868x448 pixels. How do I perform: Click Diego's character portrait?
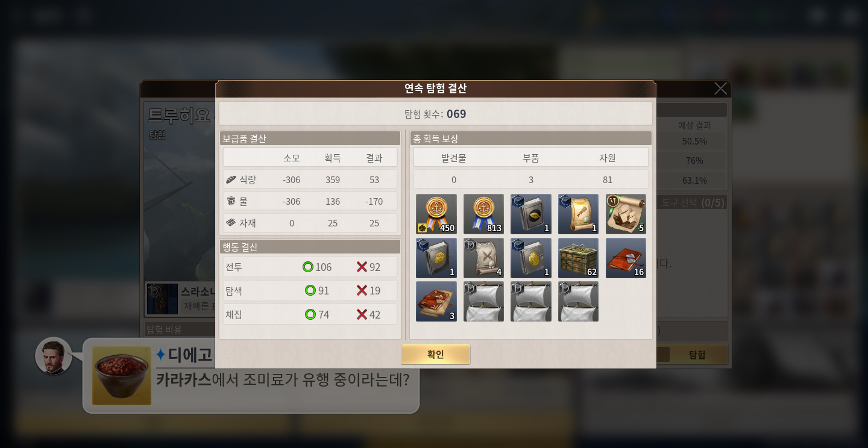pyautogui.click(x=54, y=356)
